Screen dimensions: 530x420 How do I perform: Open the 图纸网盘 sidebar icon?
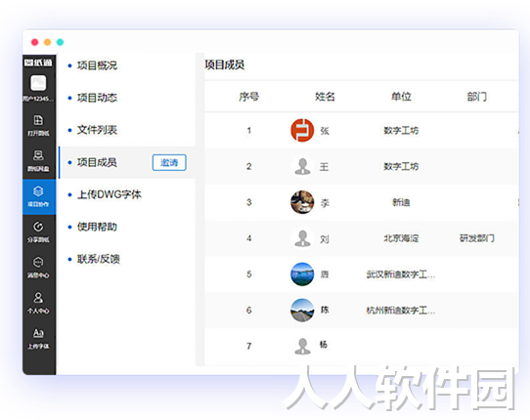pos(38,161)
